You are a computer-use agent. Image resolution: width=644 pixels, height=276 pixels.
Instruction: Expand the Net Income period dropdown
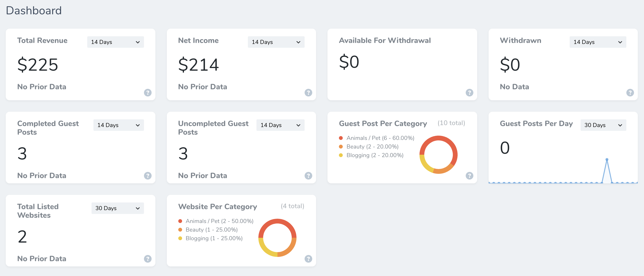click(276, 42)
